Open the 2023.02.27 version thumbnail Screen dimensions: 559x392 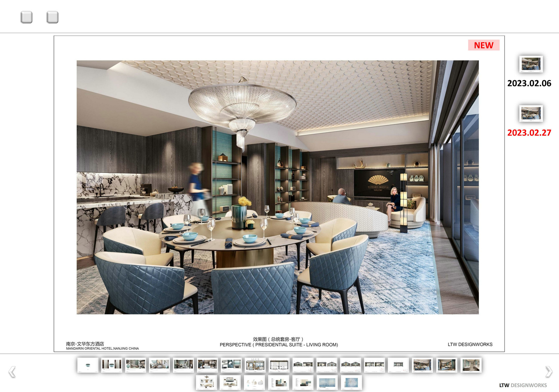click(531, 113)
